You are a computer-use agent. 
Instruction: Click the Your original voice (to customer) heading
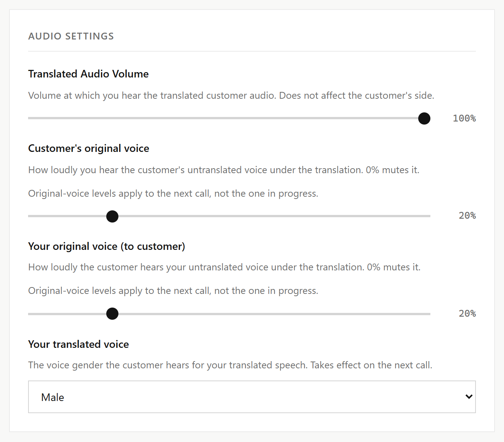[107, 246]
